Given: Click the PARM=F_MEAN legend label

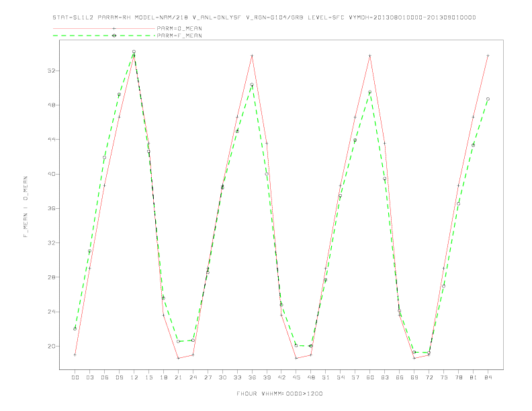Looking at the screenshot, I should [x=179, y=36].
